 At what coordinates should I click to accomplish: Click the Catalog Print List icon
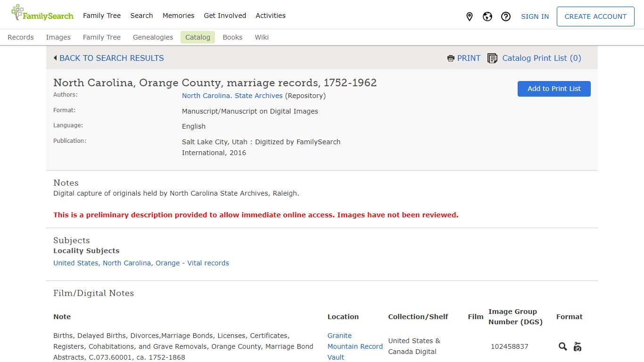[492, 58]
